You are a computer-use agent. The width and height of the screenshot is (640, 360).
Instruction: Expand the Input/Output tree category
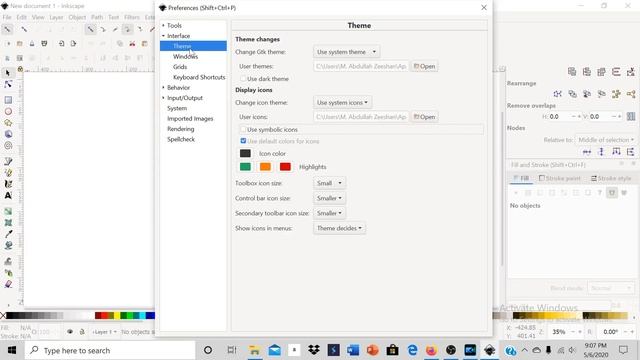(x=163, y=98)
